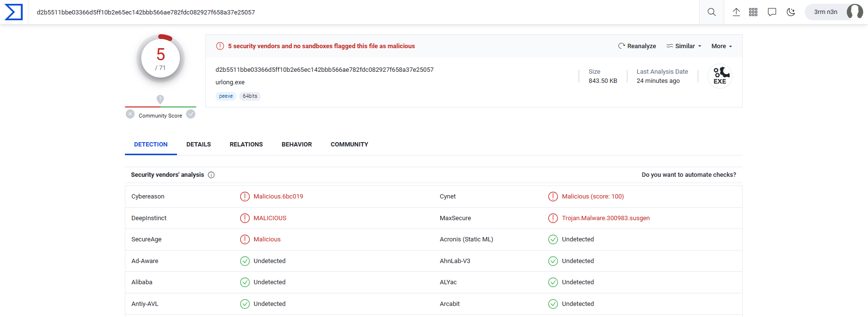Click the 64bits tag

(x=250, y=96)
